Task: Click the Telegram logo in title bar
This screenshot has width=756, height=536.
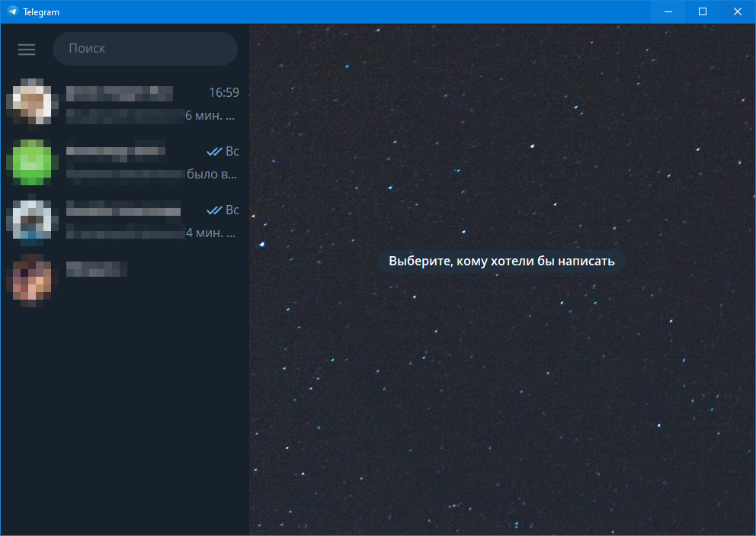Action: point(12,11)
